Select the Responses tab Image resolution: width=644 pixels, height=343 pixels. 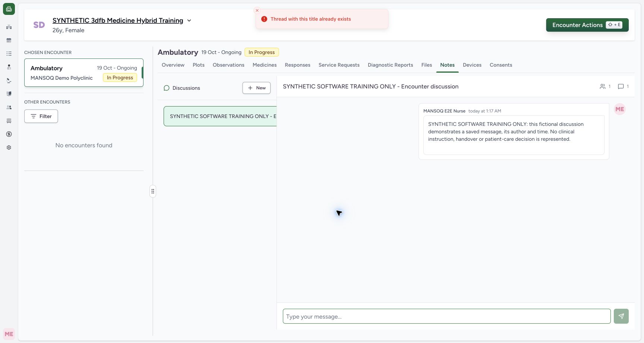(297, 65)
